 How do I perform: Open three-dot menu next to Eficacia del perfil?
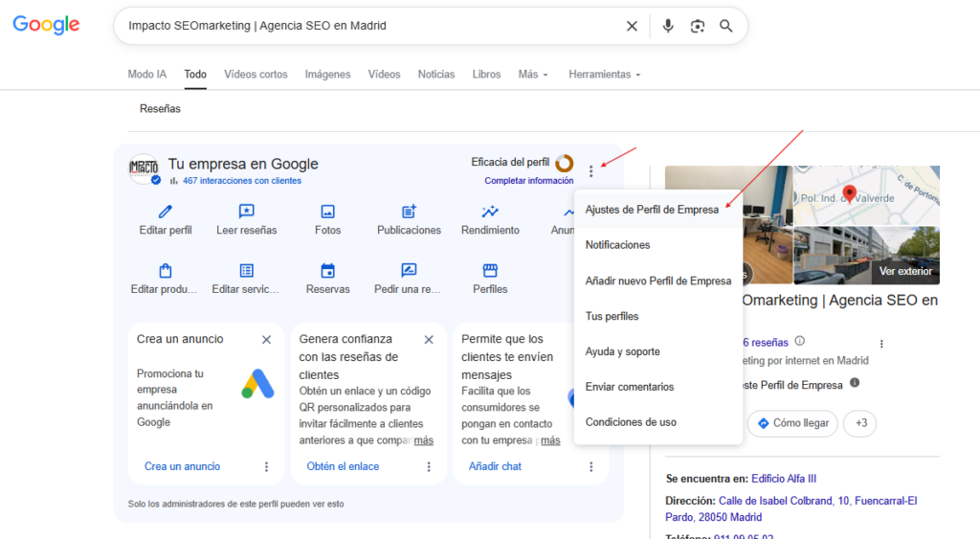(590, 171)
